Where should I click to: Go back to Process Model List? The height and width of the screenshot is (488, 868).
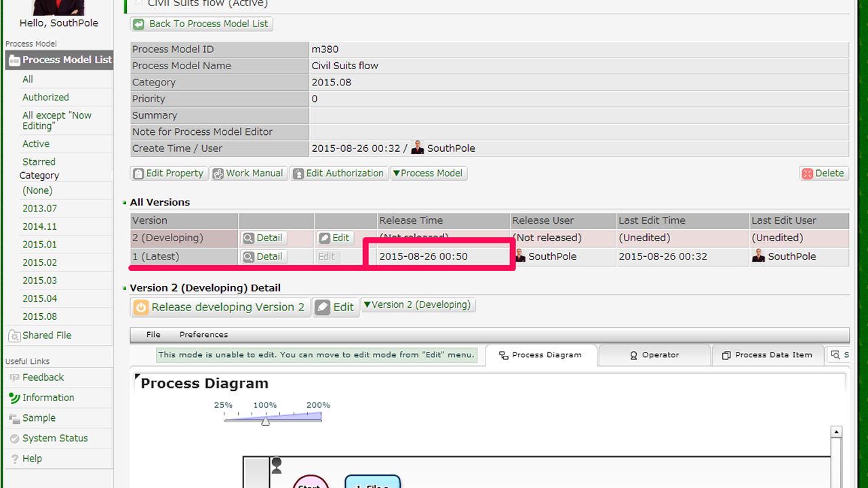pos(201,24)
